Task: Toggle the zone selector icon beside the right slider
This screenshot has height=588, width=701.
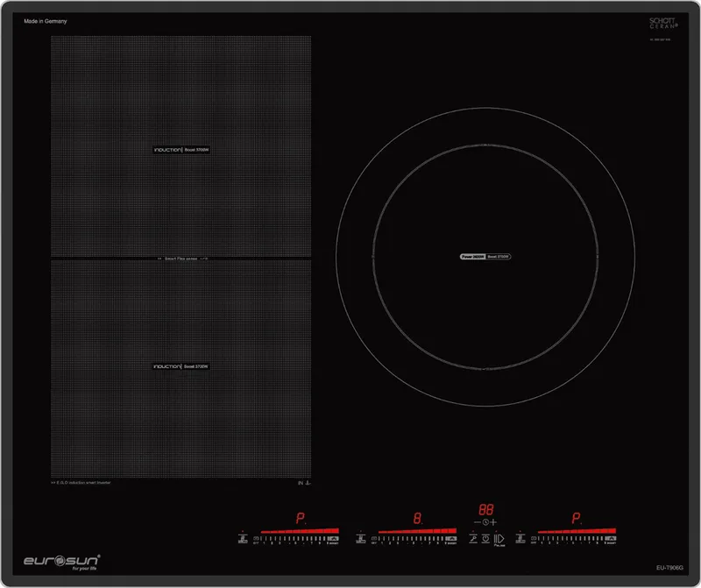Action: click(x=521, y=536)
